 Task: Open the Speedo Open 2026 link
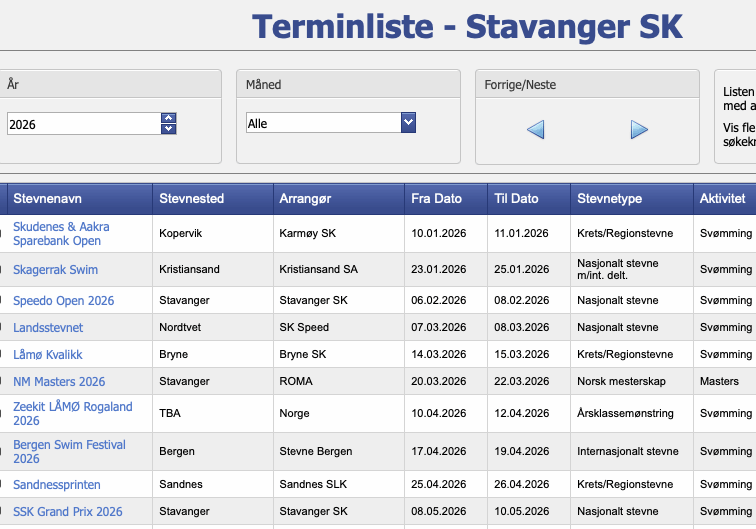[63, 301]
